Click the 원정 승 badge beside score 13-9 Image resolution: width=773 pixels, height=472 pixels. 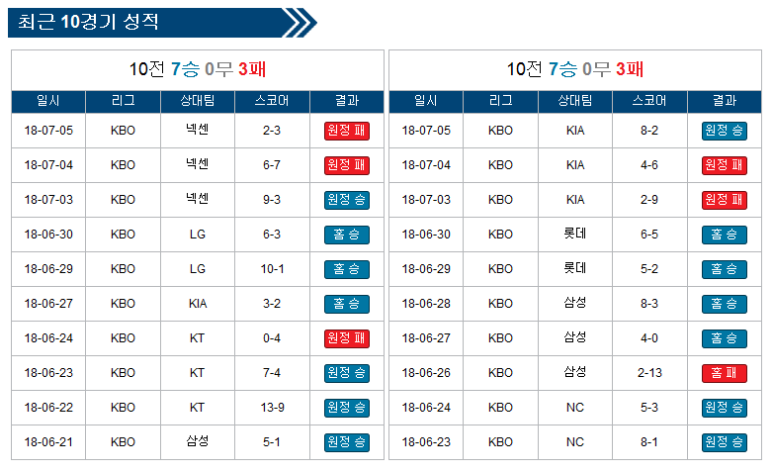tap(347, 408)
